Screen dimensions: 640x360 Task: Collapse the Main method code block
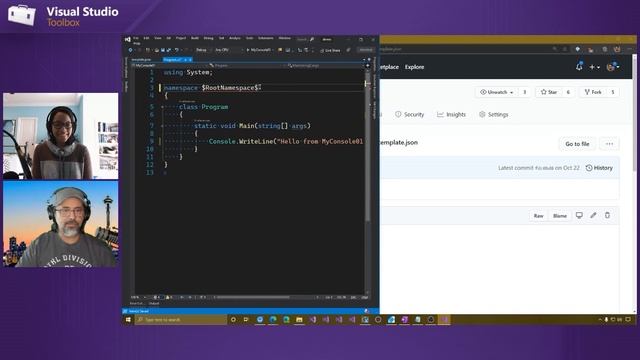162,126
